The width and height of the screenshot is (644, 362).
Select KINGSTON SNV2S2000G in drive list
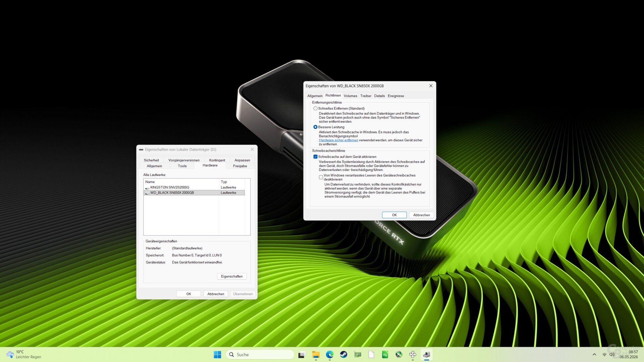pos(194,188)
